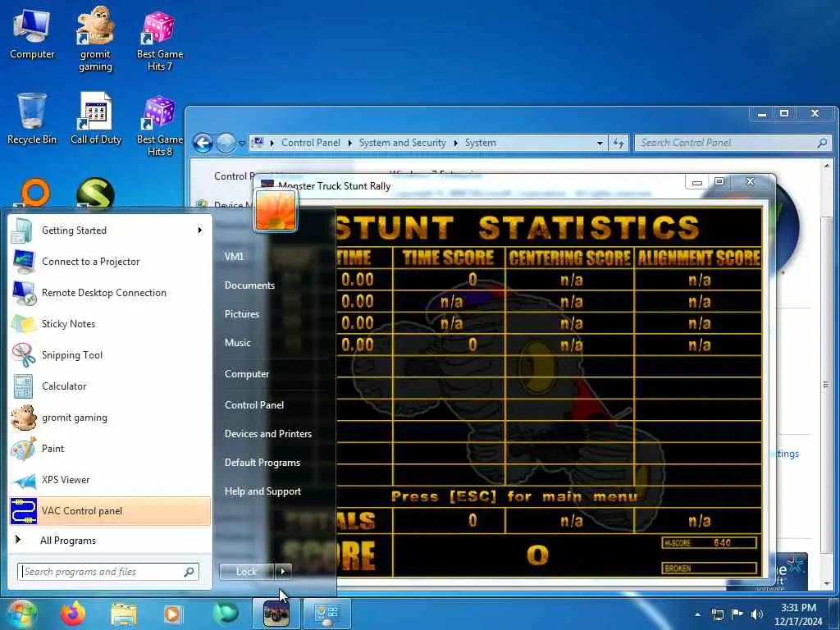Viewport: 840px width, 630px height.
Task: Click the Getting Started icon in Start menu
Action: 22,231
